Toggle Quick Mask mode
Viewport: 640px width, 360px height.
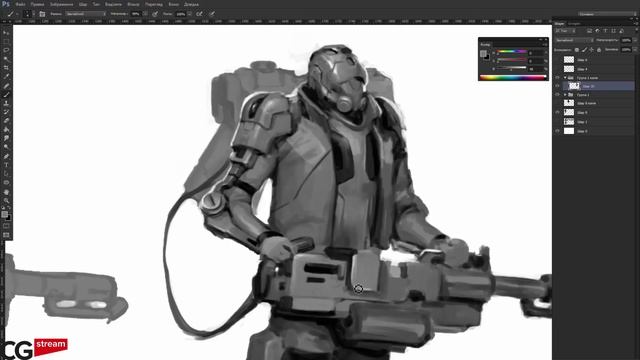(x=6, y=226)
